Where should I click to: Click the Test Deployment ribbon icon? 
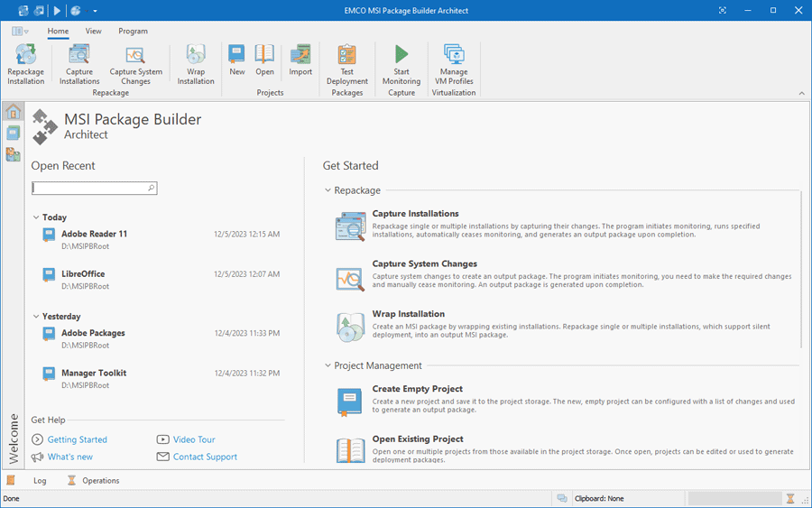click(x=347, y=54)
